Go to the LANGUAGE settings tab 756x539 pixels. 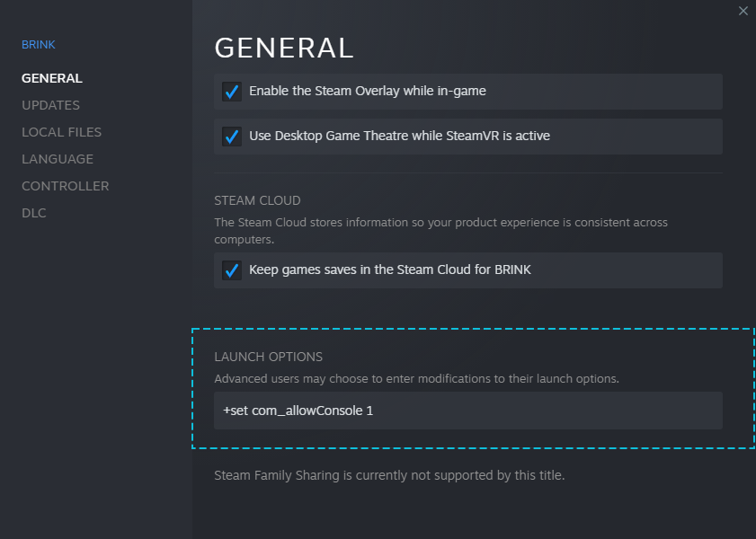point(58,159)
